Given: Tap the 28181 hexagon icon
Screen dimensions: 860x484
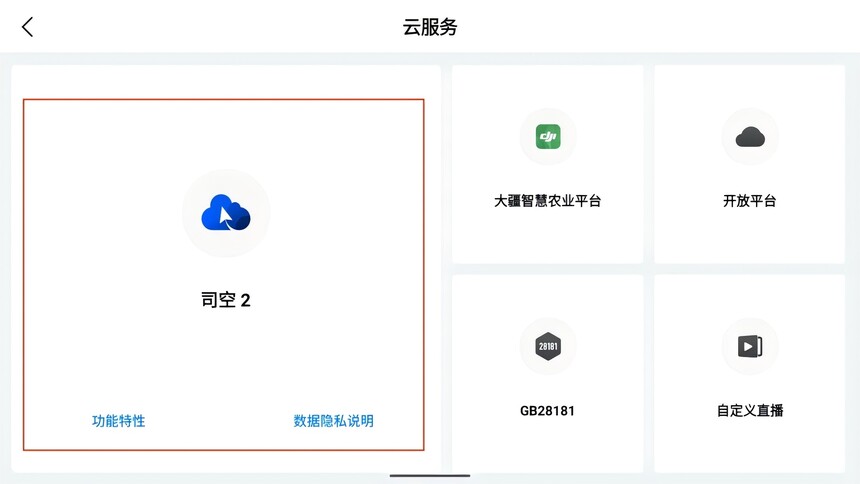Looking at the screenshot, I should pyautogui.click(x=548, y=346).
